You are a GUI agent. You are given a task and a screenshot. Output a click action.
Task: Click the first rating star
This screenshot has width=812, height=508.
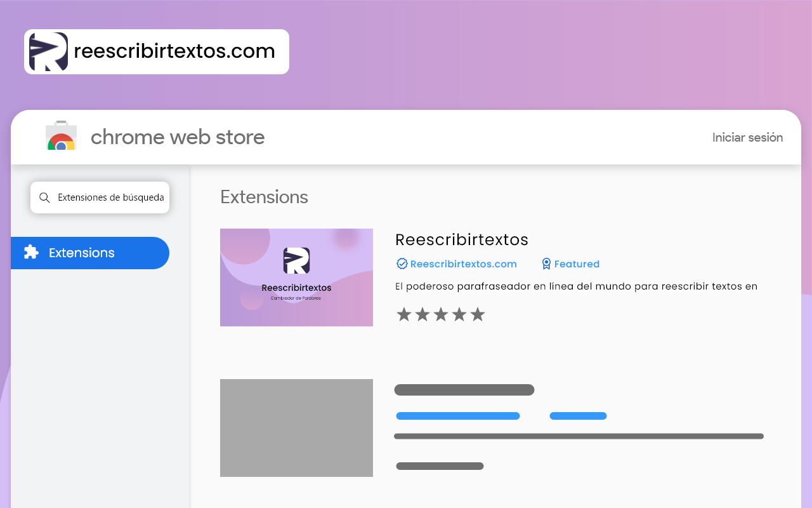404,314
